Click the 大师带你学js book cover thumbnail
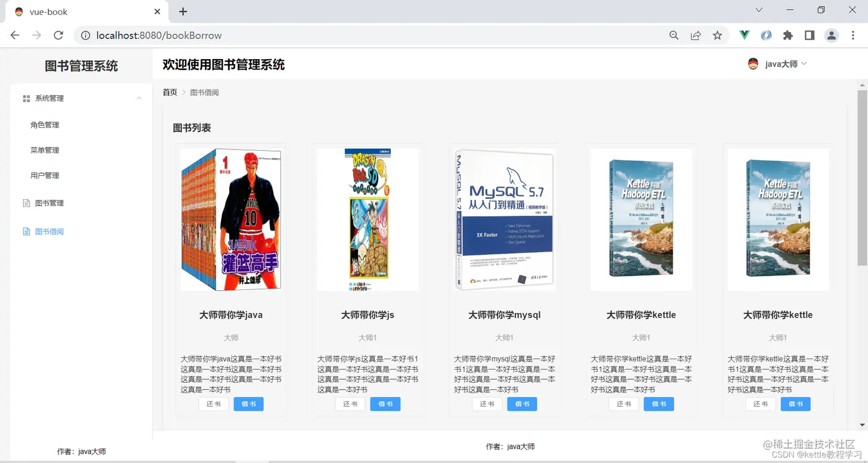 367,218
